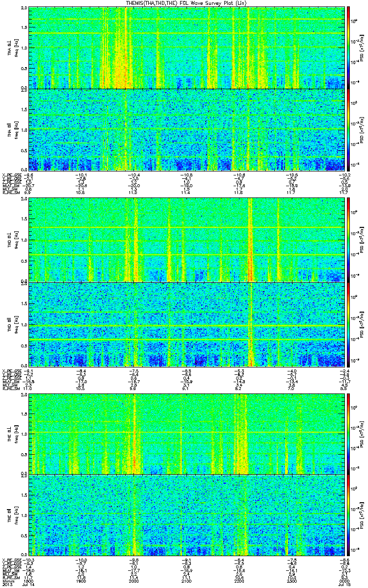Viewport: 368px width, 588px height.
Task: Click the '2013' year label
Action: [8, 586]
